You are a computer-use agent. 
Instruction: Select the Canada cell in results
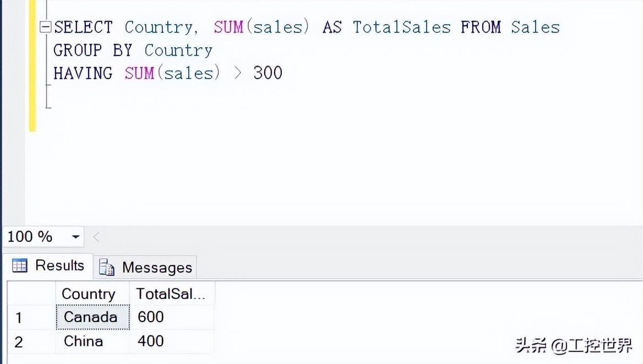click(91, 317)
